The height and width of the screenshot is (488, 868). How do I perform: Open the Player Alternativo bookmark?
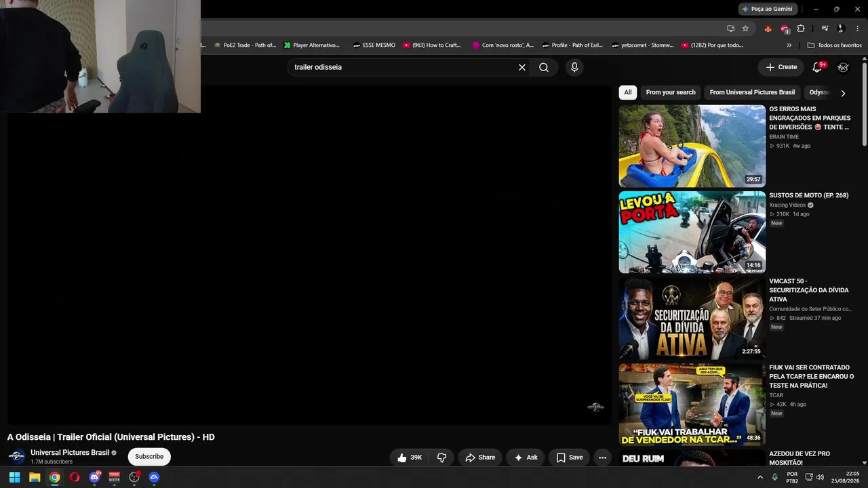tap(312, 45)
